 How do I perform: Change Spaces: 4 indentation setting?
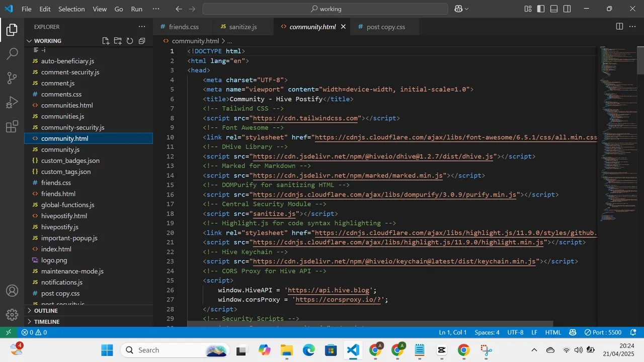[x=487, y=332]
